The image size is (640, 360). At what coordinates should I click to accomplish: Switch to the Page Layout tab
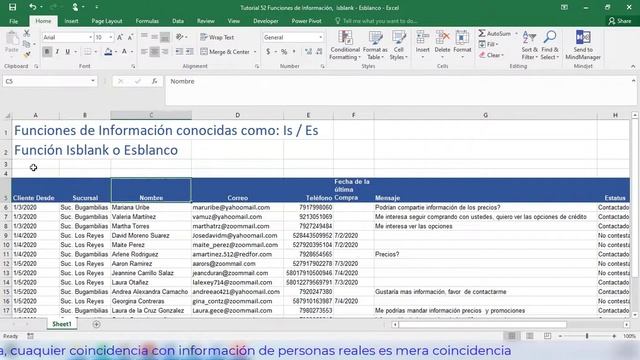[107, 21]
